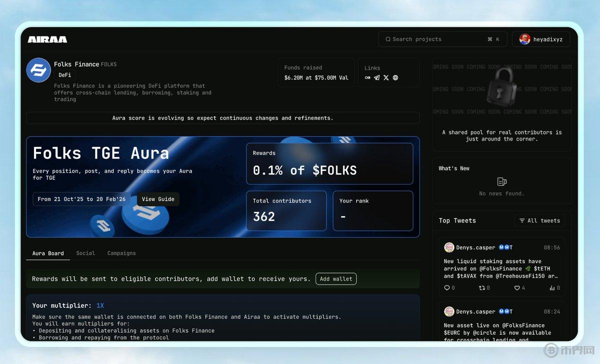Click the heart like icon on first tweet

(x=517, y=288)
